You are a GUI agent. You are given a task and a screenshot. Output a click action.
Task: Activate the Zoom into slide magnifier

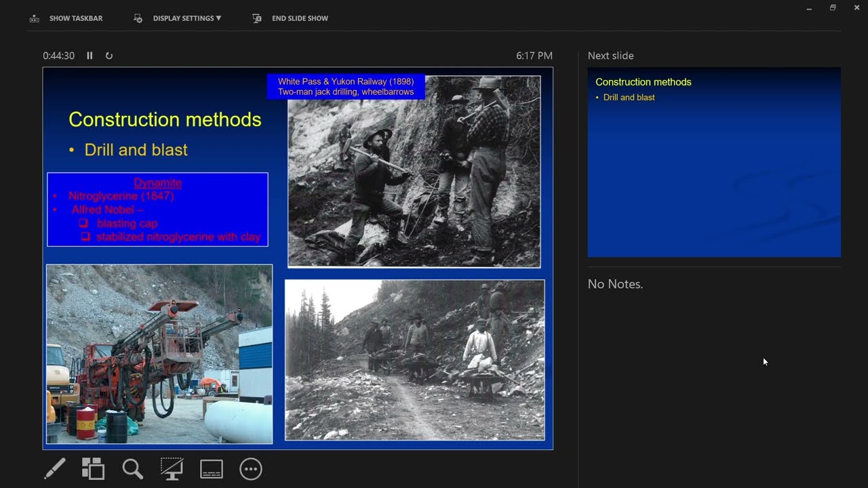(132, 469)
